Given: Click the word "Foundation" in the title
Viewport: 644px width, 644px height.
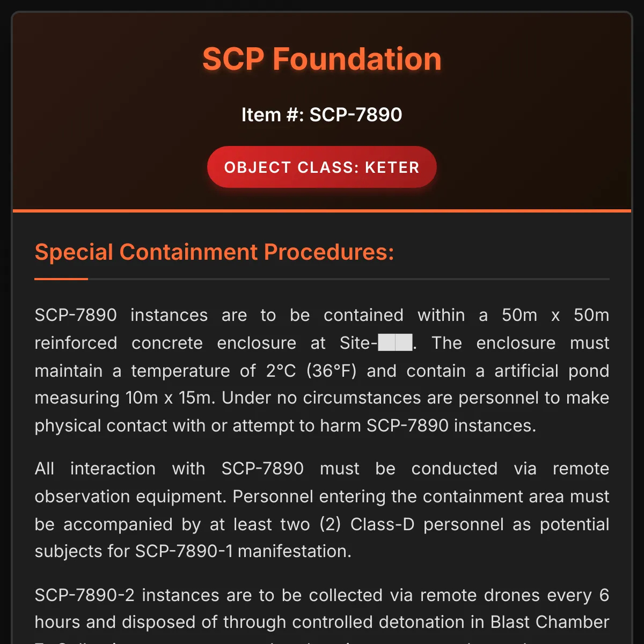Looking at the screenshot, I should click(x=356, y=59).
